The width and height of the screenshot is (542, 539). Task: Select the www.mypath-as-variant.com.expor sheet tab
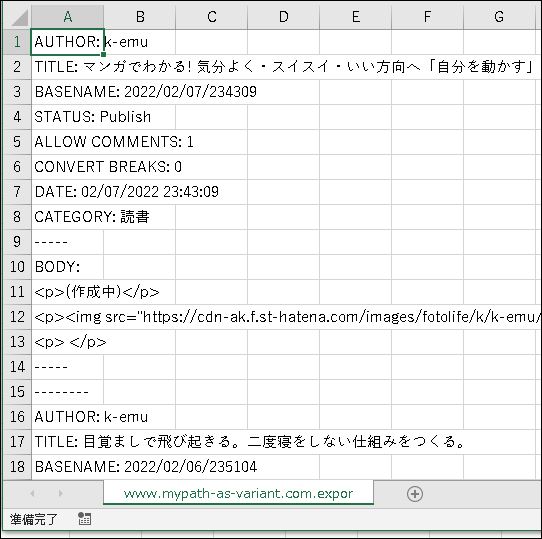coord(238,493)
